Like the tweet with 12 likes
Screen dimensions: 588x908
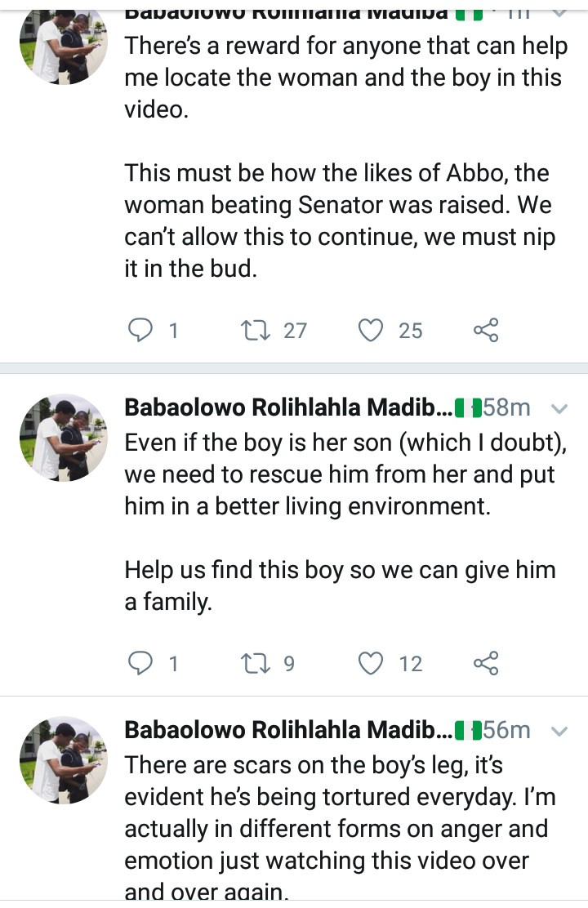372,663
